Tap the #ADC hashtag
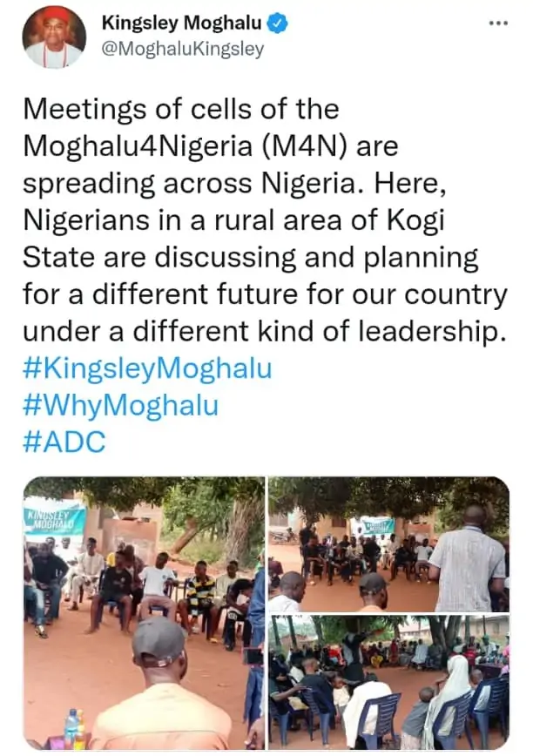 [65, 442]
